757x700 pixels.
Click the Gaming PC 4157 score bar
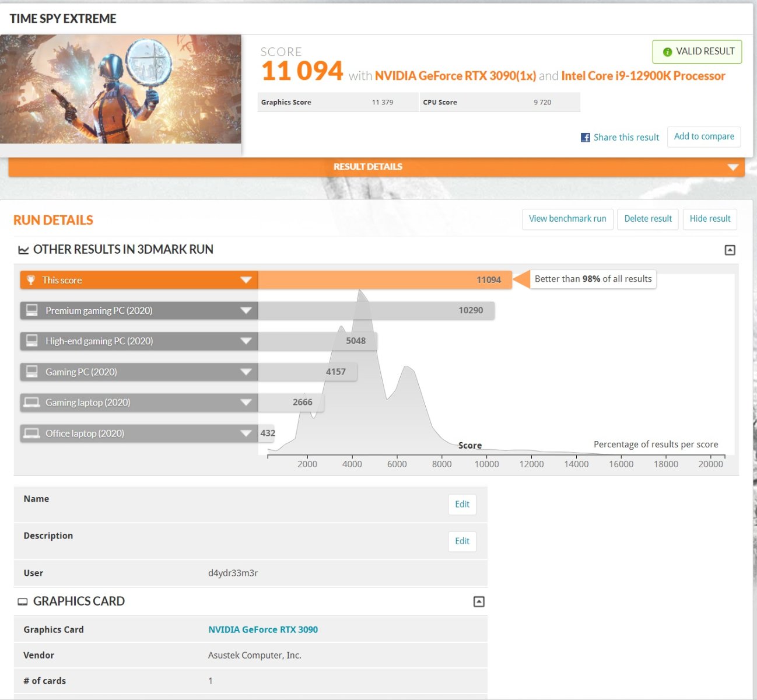pos(307,372)
